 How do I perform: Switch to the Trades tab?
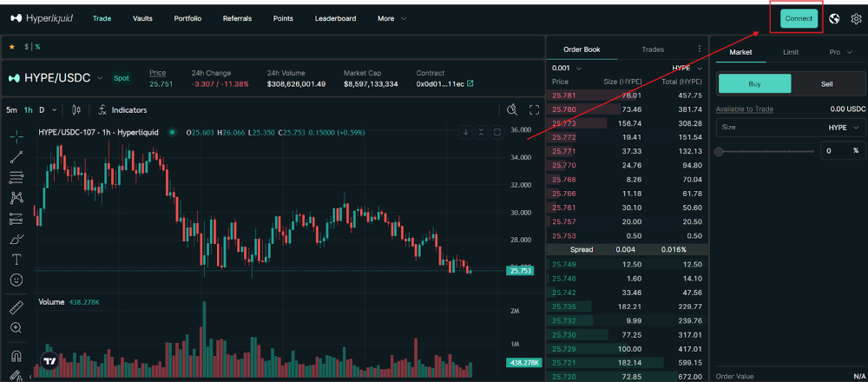[x=653, y=49]
